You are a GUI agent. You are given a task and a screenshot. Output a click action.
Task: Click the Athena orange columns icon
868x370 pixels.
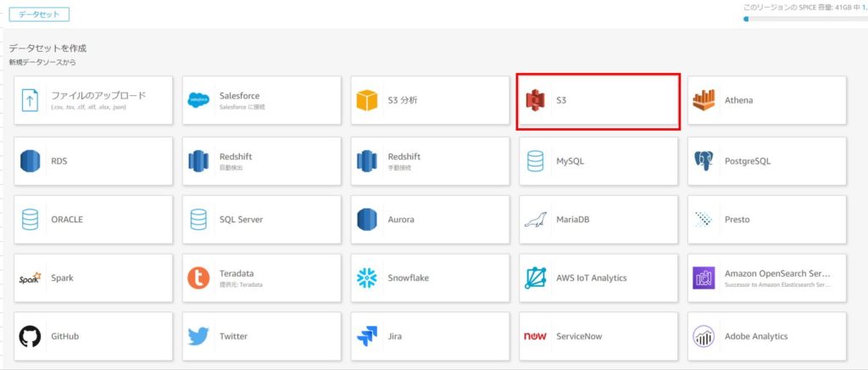click(704, 100)
